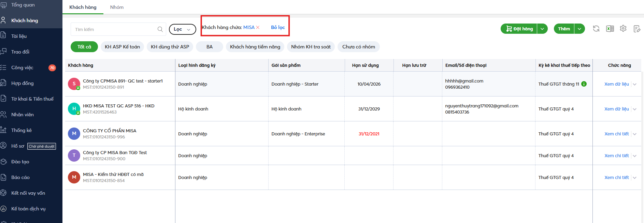Click the search magnifier icon
This screenshot has height=223, width=644.
[x=160, y=29]
